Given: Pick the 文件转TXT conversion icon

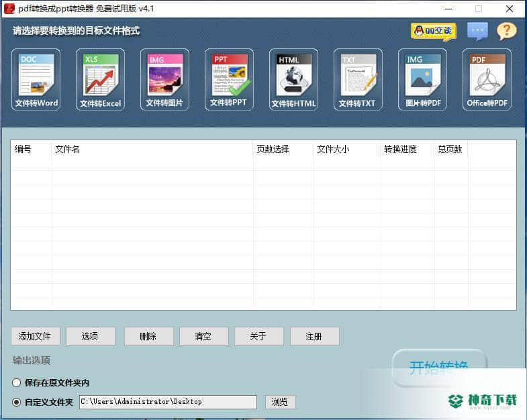Looking at the screenshot, I should 358,80.
